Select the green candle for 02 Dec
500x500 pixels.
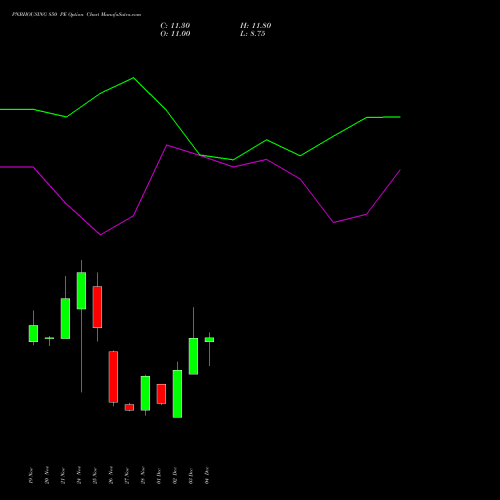pos(177,394)
